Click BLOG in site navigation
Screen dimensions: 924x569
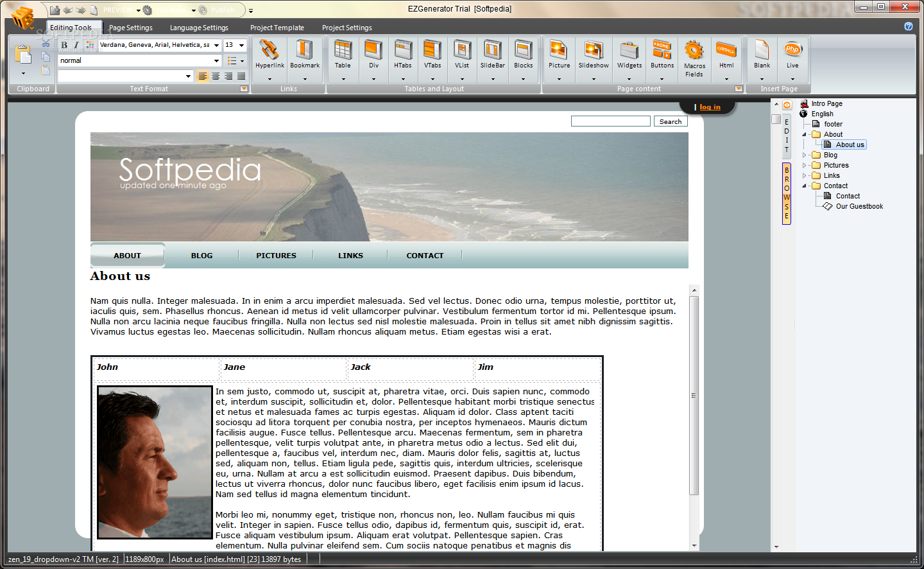(201, 256)
